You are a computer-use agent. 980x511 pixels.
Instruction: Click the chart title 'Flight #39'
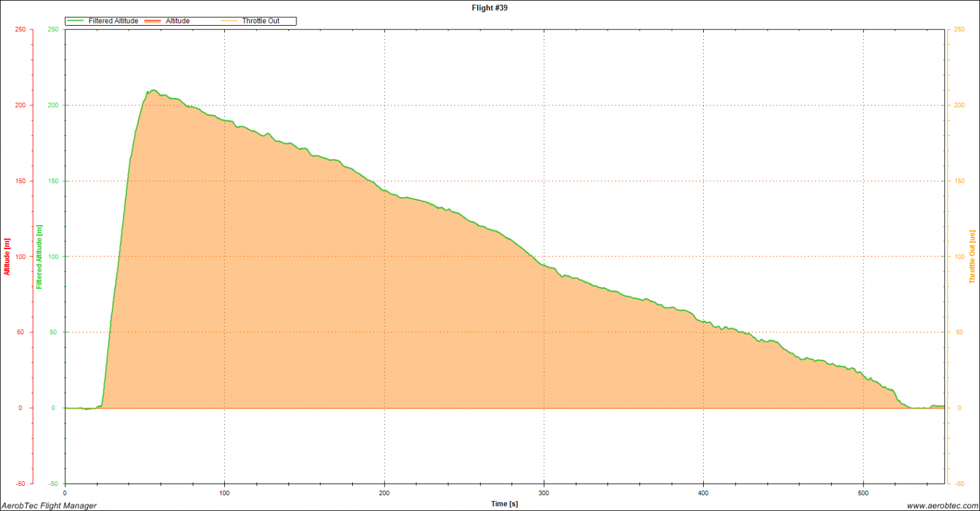coord(489,8)
